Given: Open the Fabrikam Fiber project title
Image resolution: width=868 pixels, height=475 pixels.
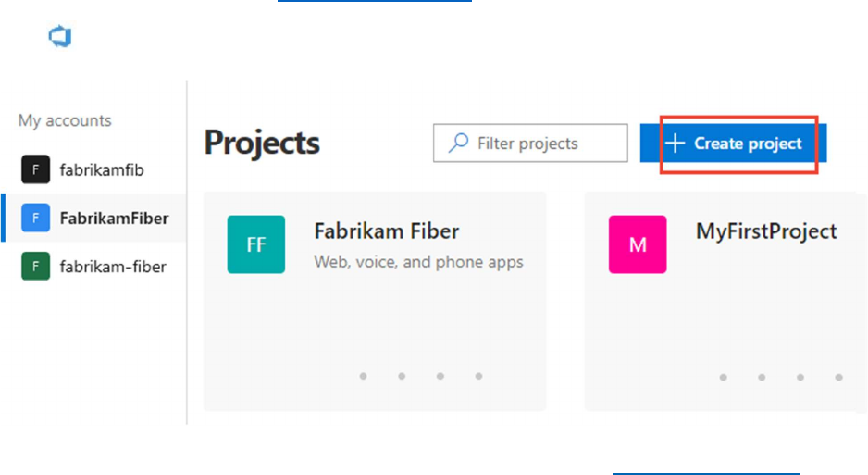Looking at the screenshot, I should click(387, 231).
